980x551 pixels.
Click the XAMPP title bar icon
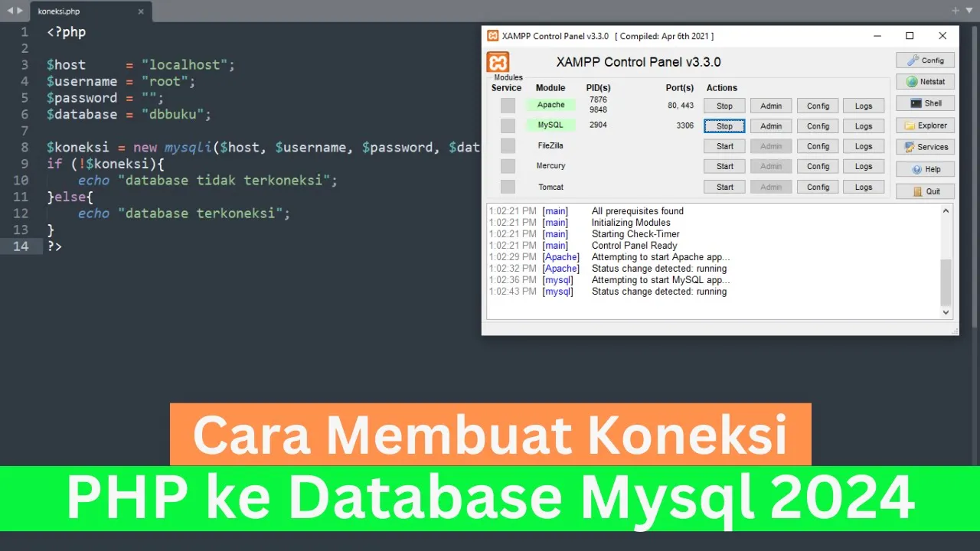493,36
